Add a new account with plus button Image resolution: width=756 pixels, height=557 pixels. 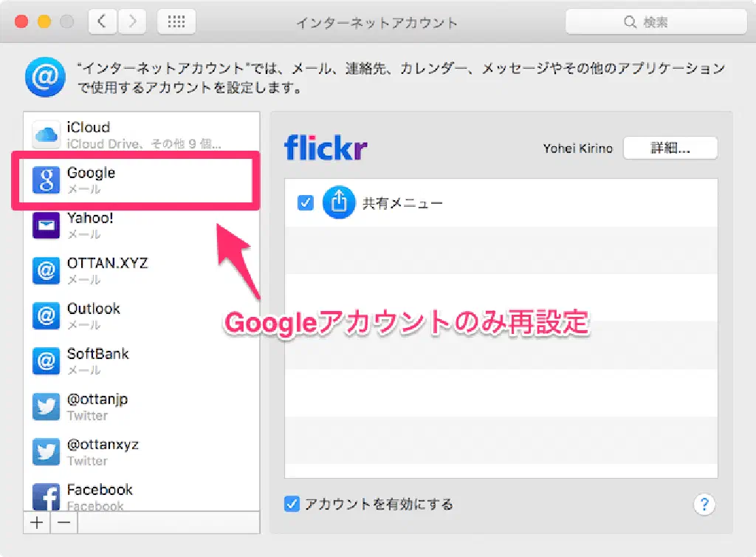36,523
